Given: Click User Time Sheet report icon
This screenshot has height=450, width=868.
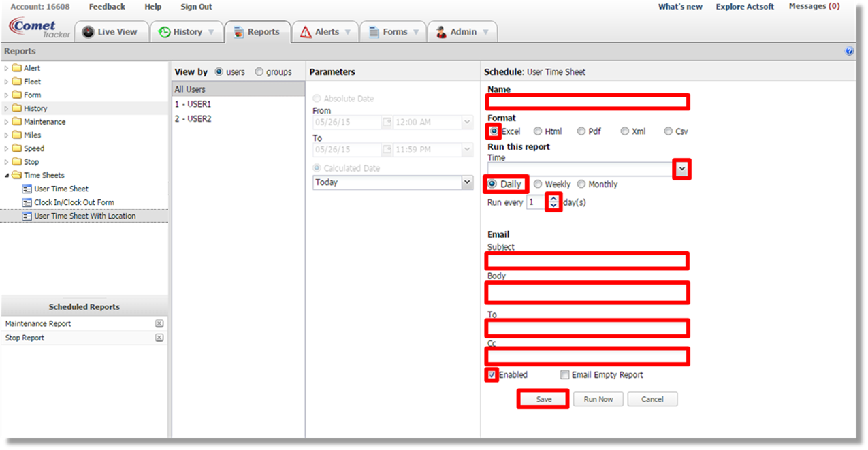Looking at the screenshot, I should point(27,189).
